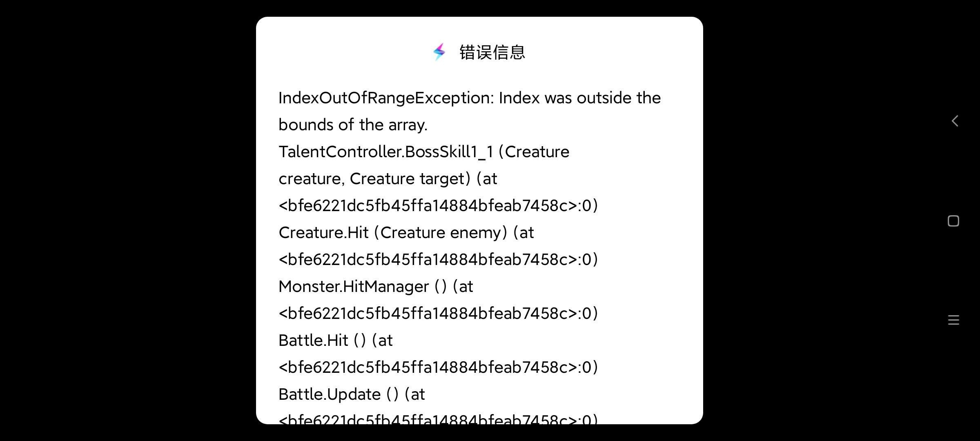
Task: Click the "bounds of the array." line
Action: tap(353, 125)
